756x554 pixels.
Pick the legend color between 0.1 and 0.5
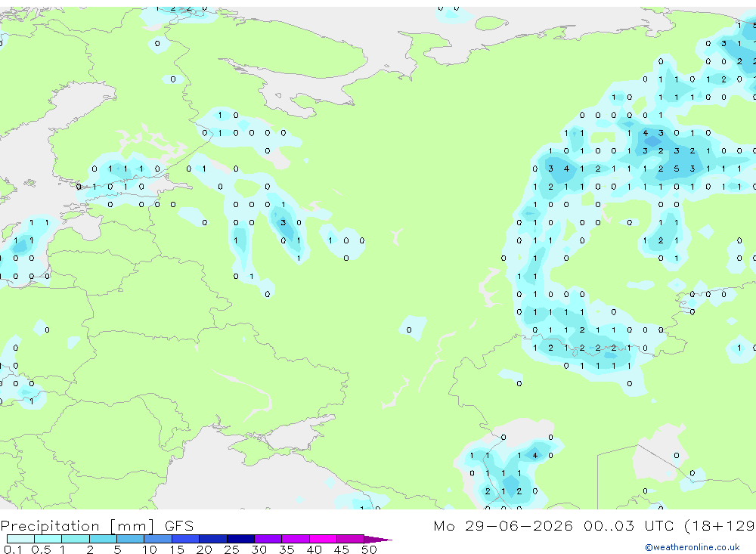point(20,539)
